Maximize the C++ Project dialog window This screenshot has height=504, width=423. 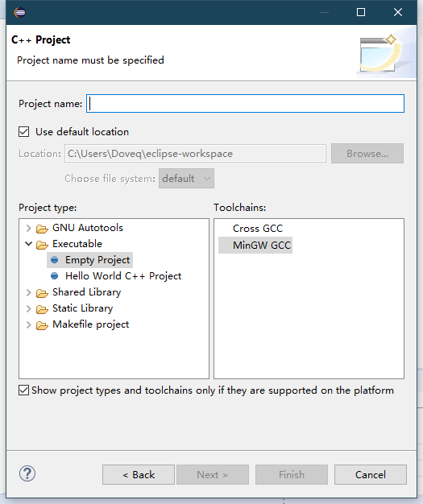(361, 12)
